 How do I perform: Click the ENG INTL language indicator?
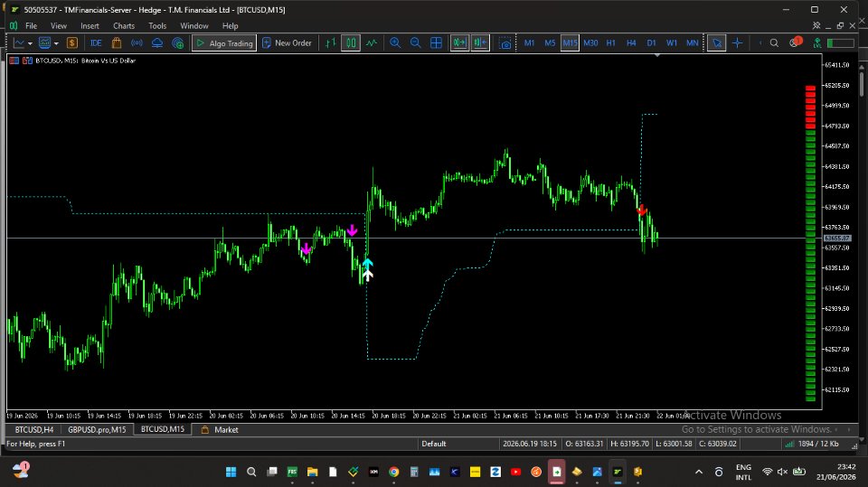743,472
